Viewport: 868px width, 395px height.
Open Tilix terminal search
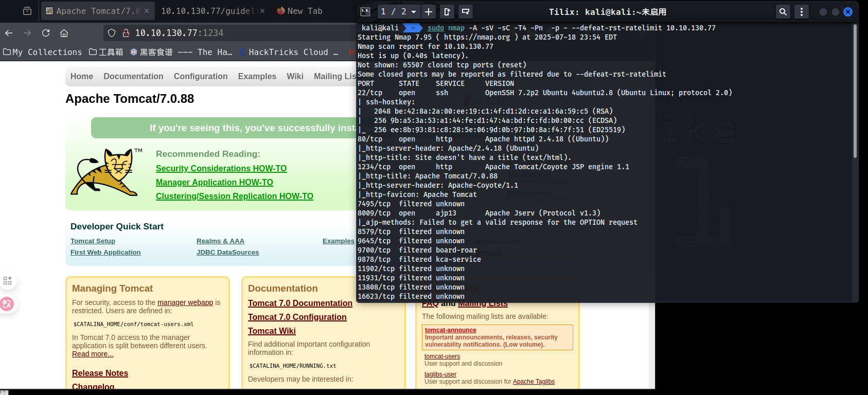point(783,11)
